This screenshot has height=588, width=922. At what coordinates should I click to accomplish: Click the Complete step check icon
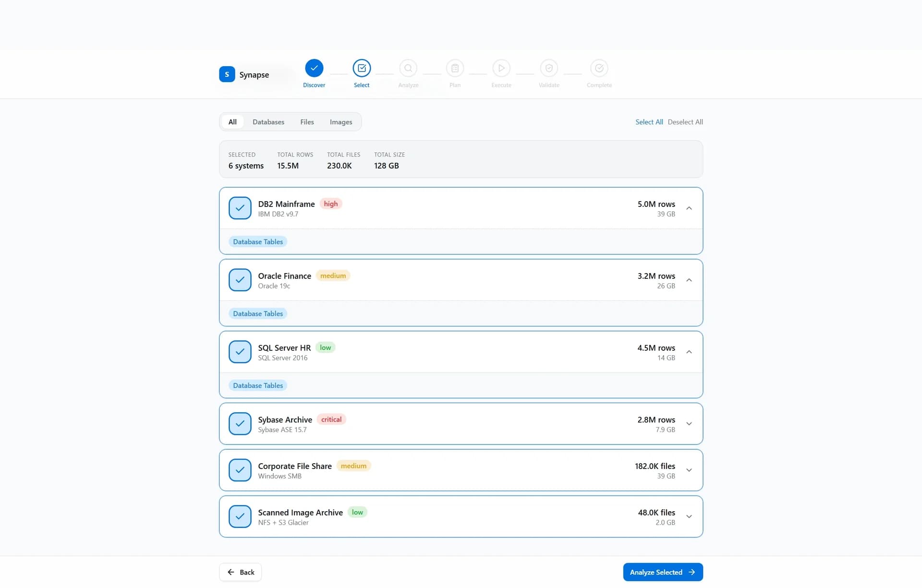pyautogui.click(x=599, y=68)
